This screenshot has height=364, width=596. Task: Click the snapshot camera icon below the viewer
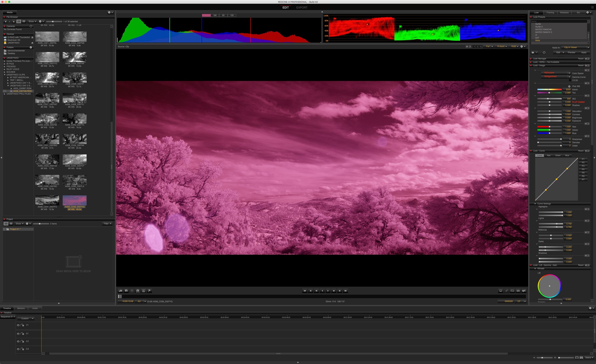coord(126,291)
